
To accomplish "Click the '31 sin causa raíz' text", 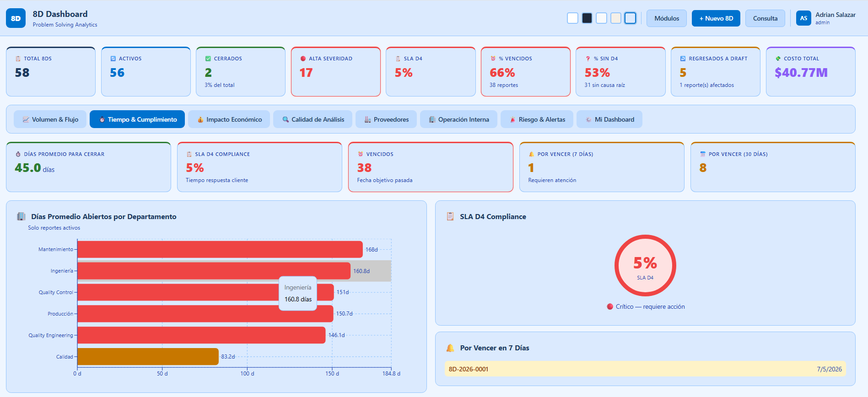I will (x=604, y=85).
